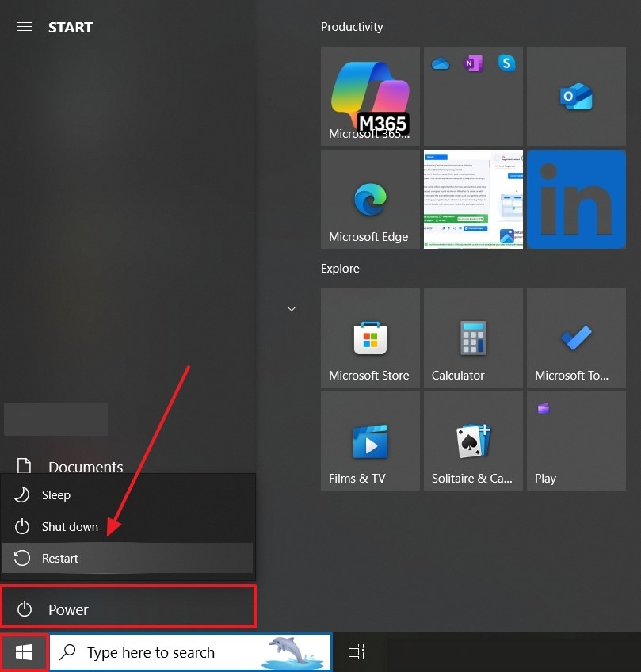Choose Sleep from the power menu
The height and width of the screenshot is (672, 641).
click(128, 495)
